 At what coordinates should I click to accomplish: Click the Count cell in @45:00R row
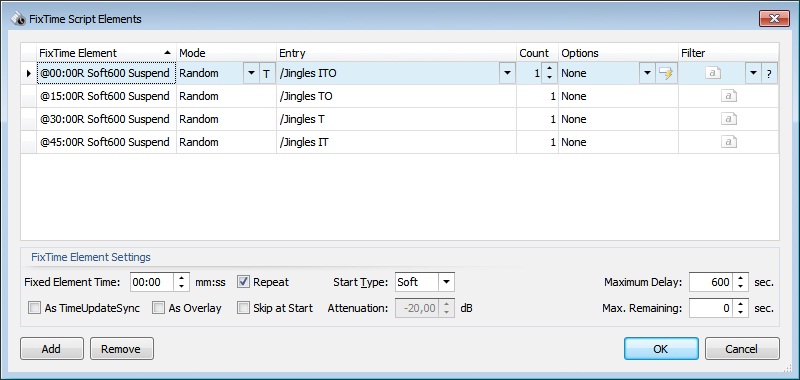(537, 142)
